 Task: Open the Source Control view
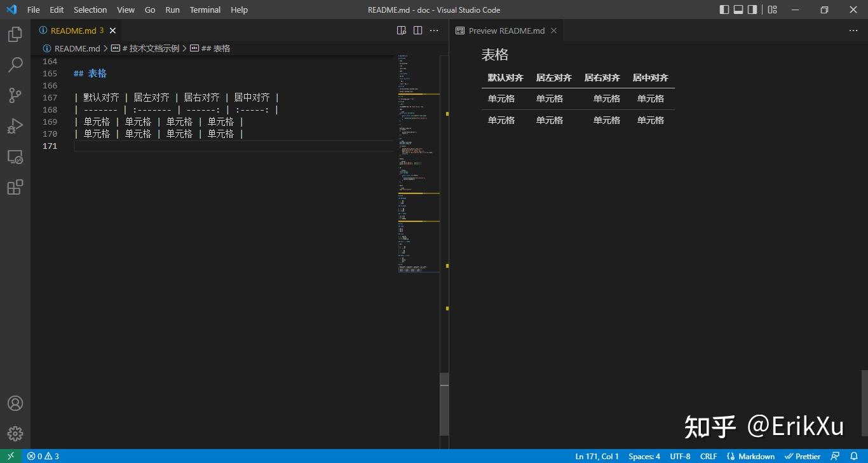tap(15, 95)
